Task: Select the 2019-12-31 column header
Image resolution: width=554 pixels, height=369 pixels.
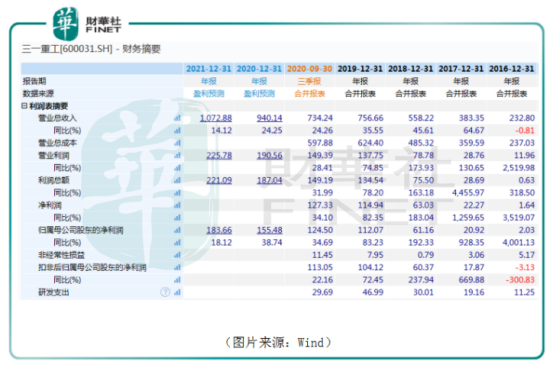Action: click(x=360, y=69)
